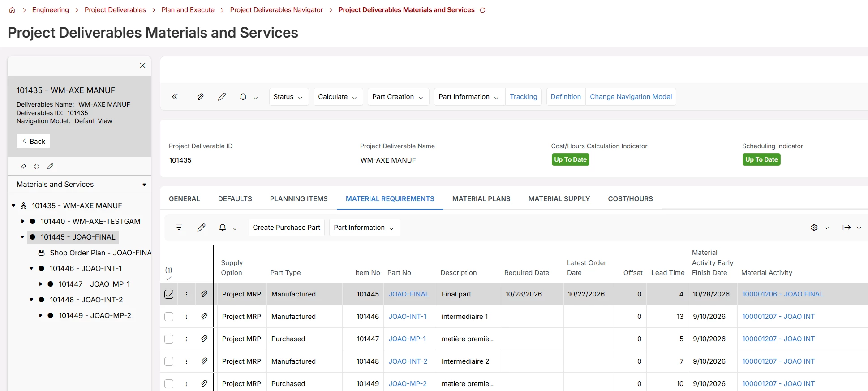Collapse all nodes in navigator tree

[37, 166]
